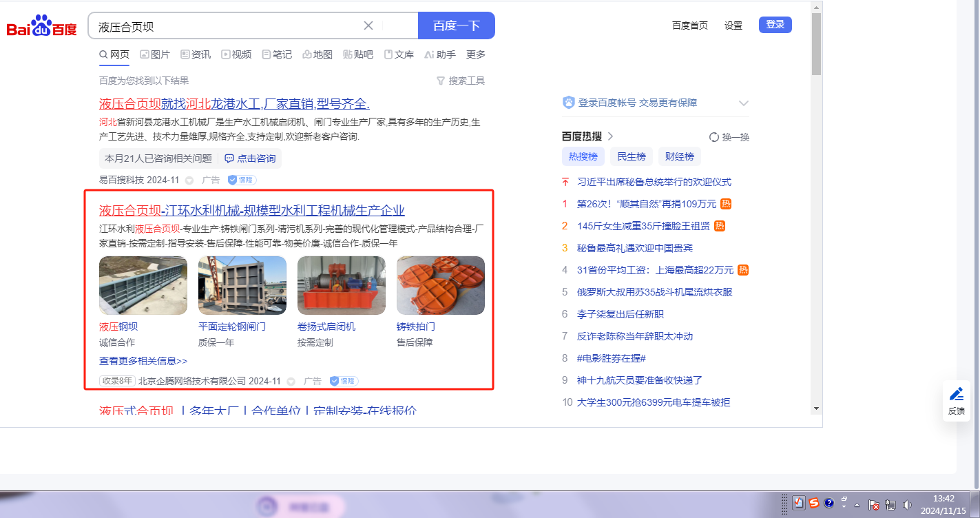Open hot search 习近平出席秘鲁总统举行的欢迎仪式
The width and height of the screenshot is (980, 518).
(654, 182)
